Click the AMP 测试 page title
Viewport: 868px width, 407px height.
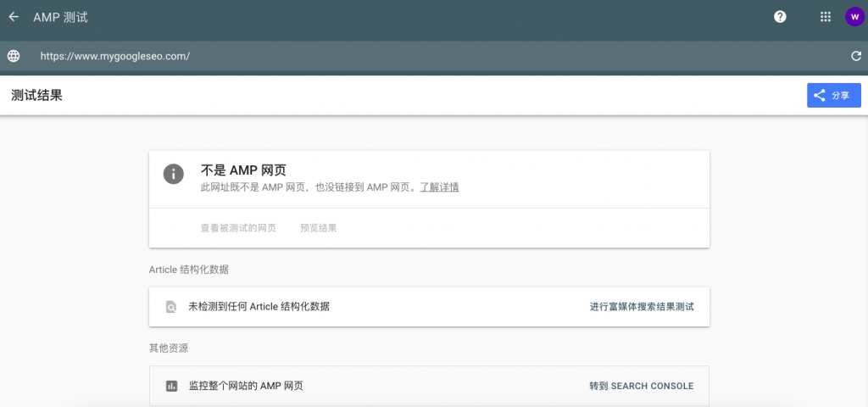coord(60,17)
